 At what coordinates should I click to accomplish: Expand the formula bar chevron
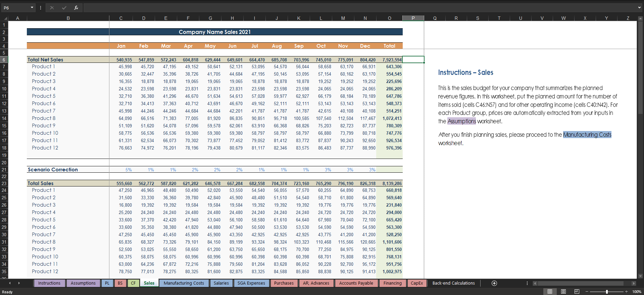(639, 8)
